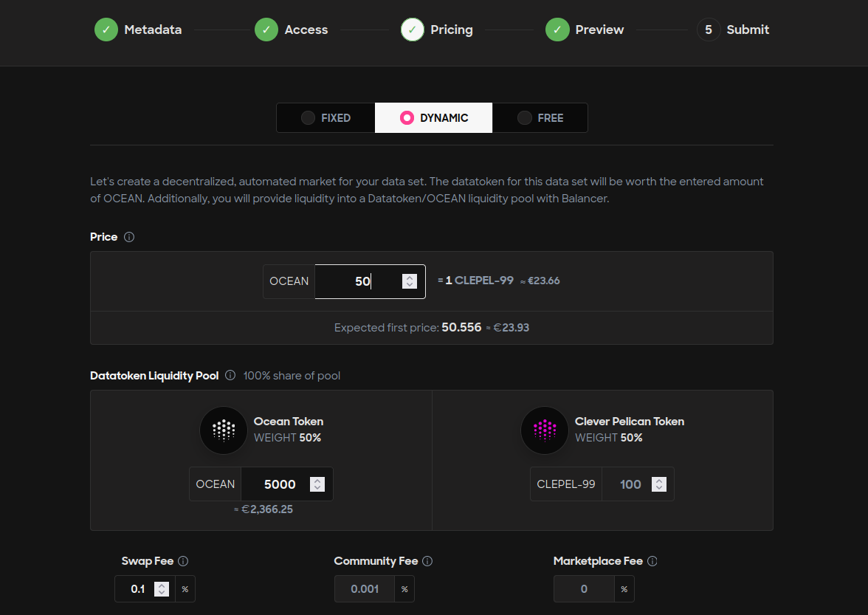Click the Access step checkmark icon
The height and width of the screenshot is (615, 868).
click(x=266, y=30)
